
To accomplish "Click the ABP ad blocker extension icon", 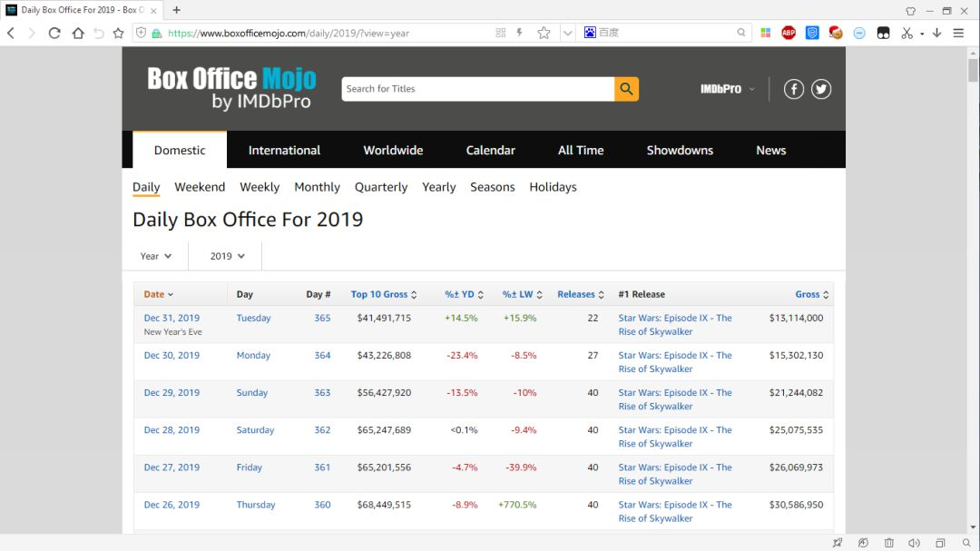I will [789, 33].
